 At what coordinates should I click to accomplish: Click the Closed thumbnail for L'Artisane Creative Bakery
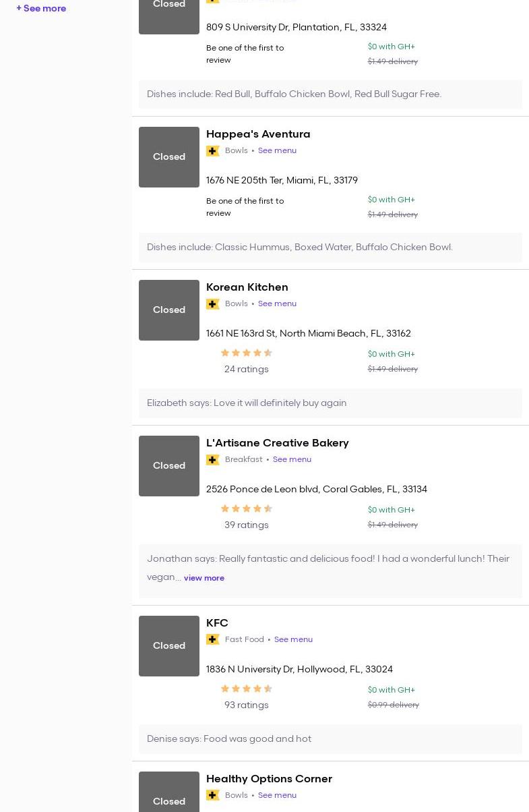point(169,466)
